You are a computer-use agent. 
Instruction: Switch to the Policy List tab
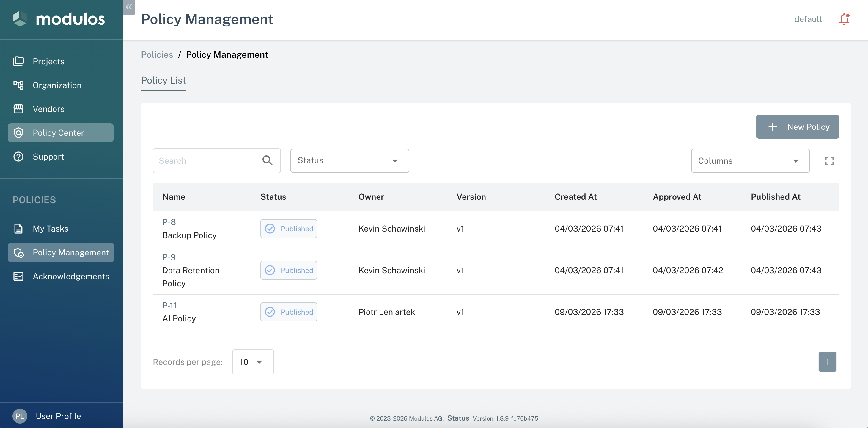[x=163, y=80]
